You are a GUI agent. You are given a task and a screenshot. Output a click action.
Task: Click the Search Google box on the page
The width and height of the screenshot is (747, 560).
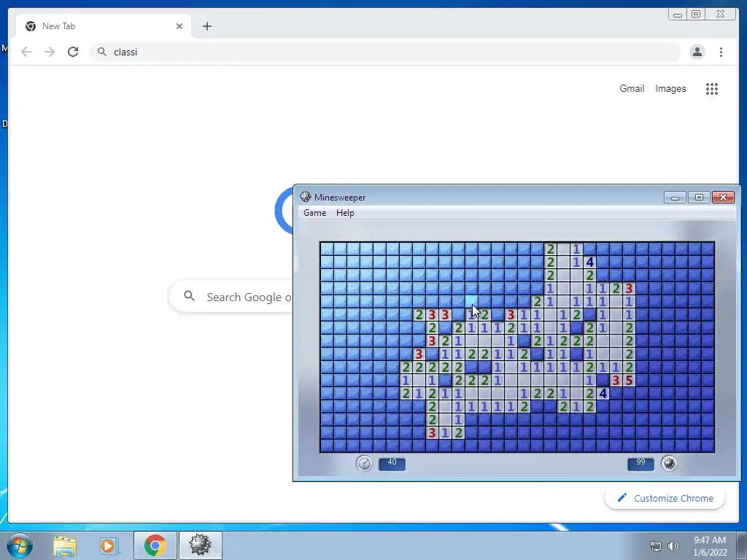(x=231, y=297)
